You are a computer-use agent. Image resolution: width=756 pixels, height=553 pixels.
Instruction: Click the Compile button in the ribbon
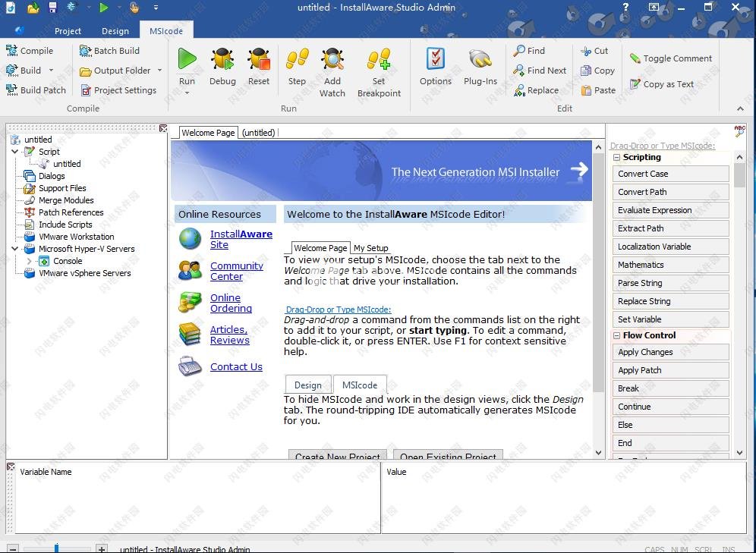point(30,51)
